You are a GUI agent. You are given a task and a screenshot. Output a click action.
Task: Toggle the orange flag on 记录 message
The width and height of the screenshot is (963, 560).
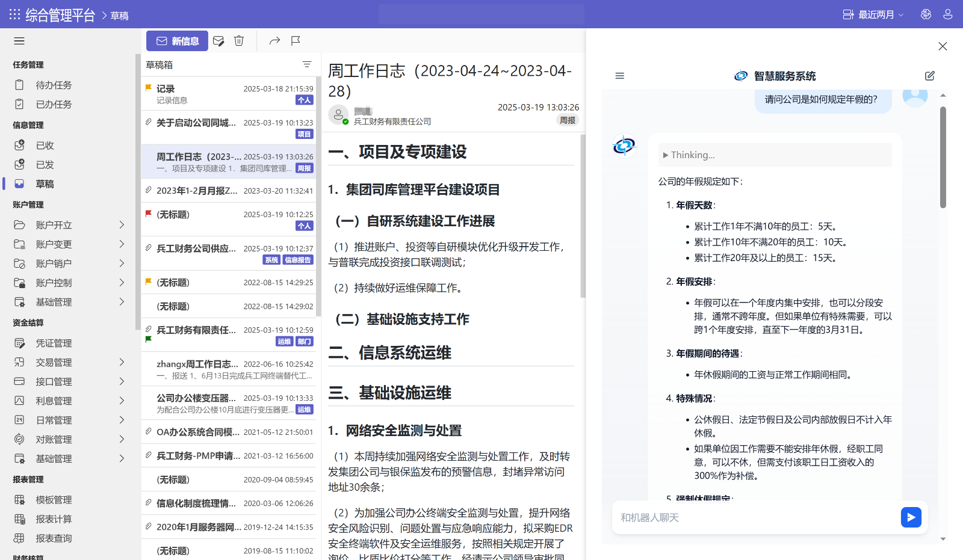click(x=149, y=88)
